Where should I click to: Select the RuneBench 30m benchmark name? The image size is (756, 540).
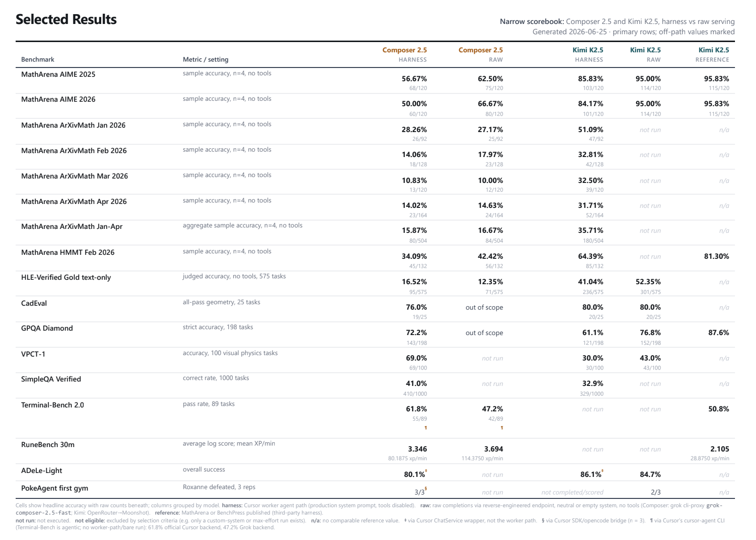(x=48, y=445)
